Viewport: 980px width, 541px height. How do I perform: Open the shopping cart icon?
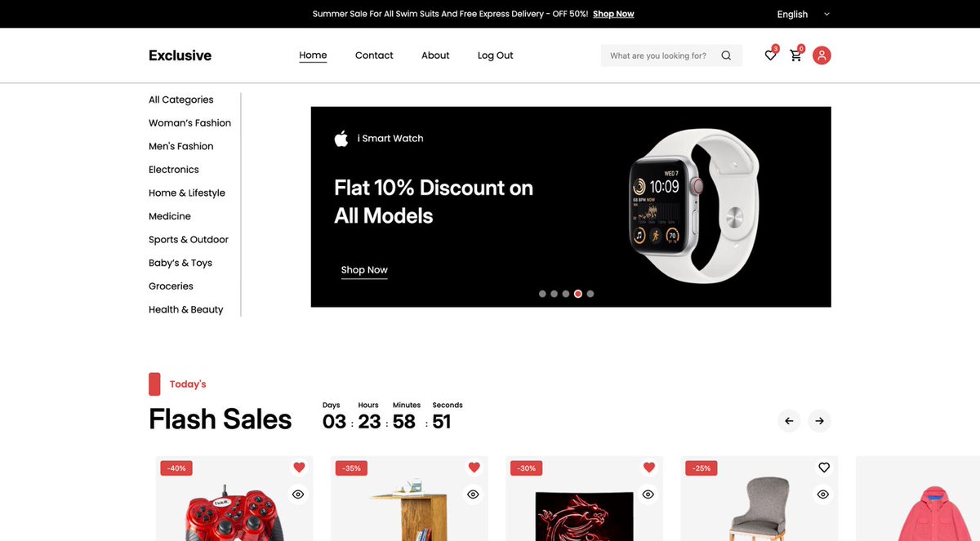pos(795,55)
